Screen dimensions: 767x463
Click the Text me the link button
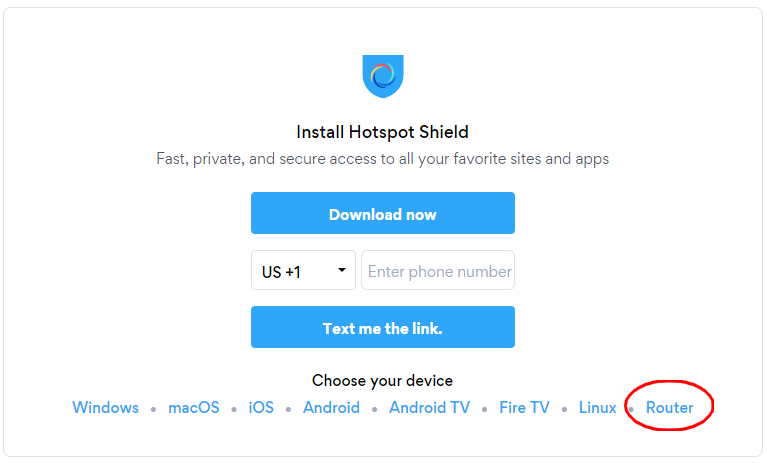tap(383, 327)
